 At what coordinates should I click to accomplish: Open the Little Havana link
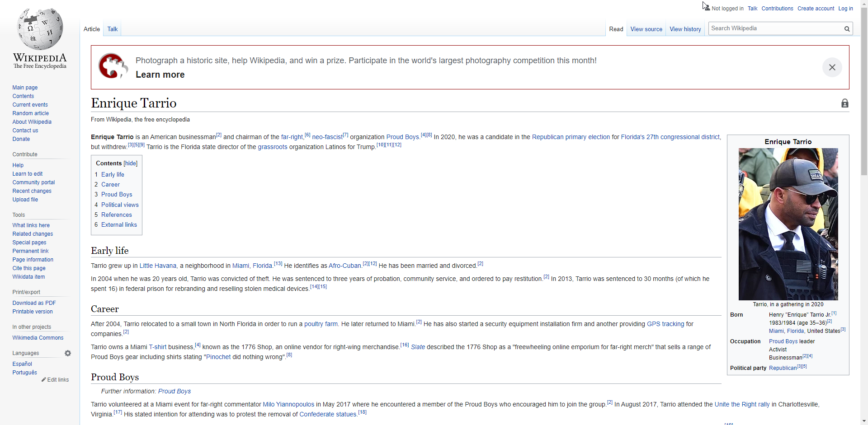[158, 266]
